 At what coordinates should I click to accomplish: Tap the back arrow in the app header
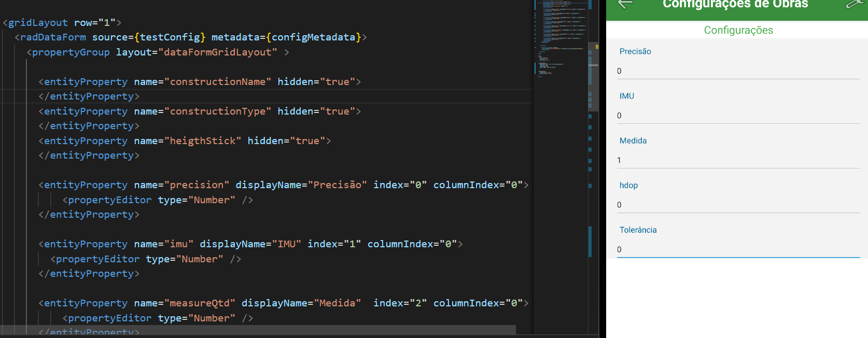625,4
